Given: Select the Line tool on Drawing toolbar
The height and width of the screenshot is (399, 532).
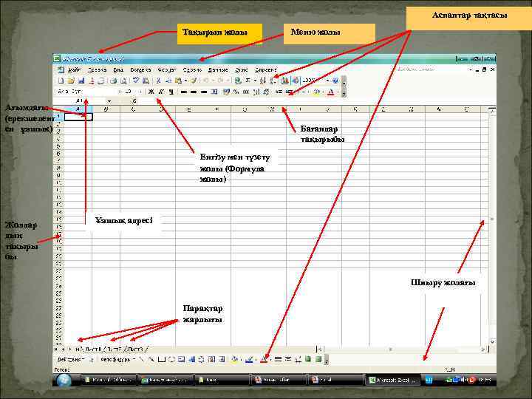Looking at the screenshot, I should (x=142, y=359).
